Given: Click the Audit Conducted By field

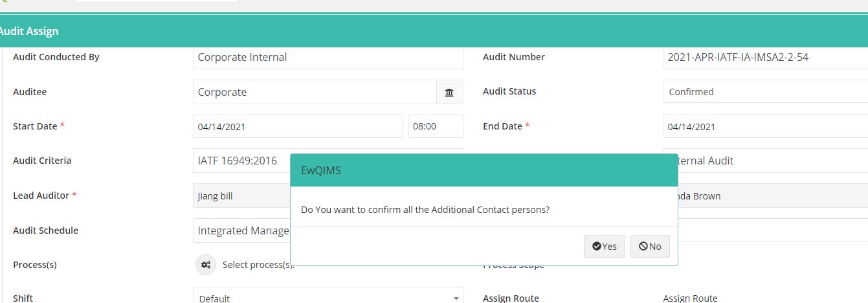Looking at the screenshot, I should pos(328,57).
